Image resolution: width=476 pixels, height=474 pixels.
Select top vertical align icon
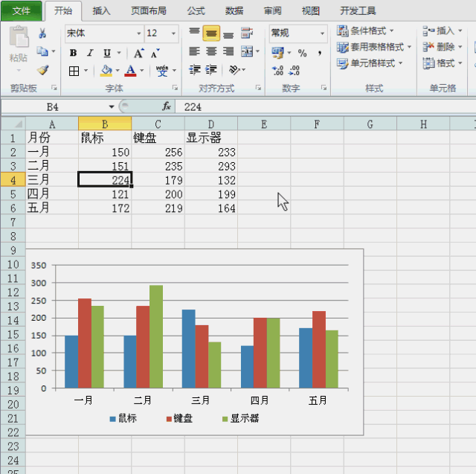[194, 33]
